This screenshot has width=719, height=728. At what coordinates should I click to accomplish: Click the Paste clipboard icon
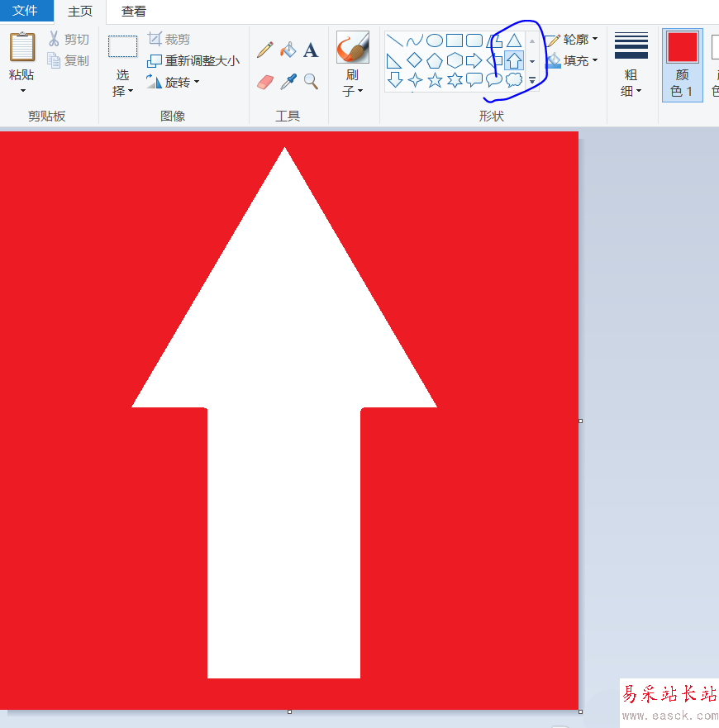coord(21,46)
